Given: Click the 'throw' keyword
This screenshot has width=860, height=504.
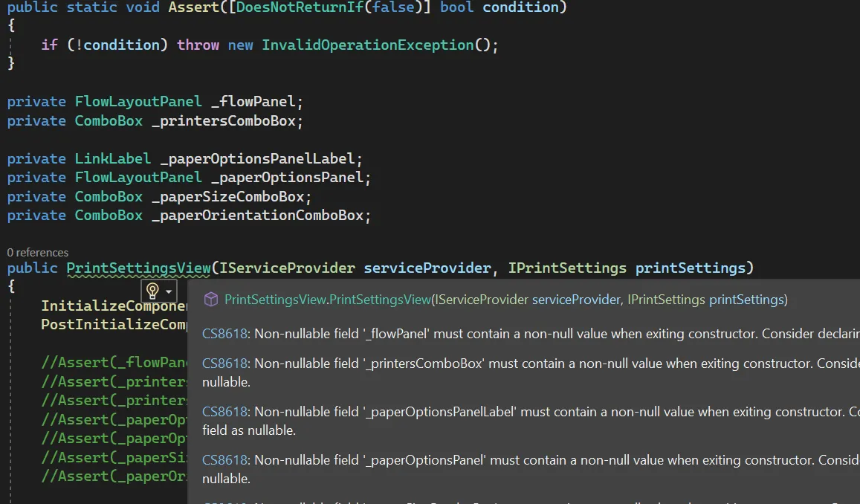Looking at the screenshot, I should coord(198,45).
